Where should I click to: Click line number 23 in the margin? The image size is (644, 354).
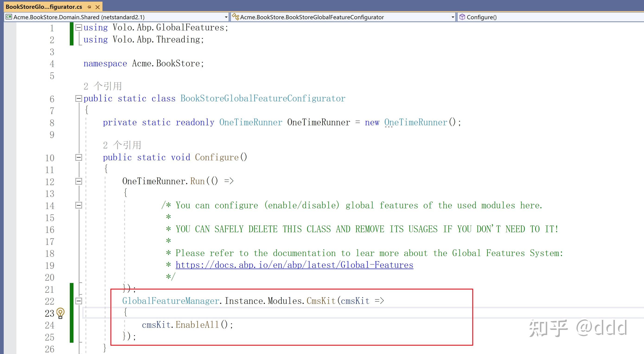[50, 313]
